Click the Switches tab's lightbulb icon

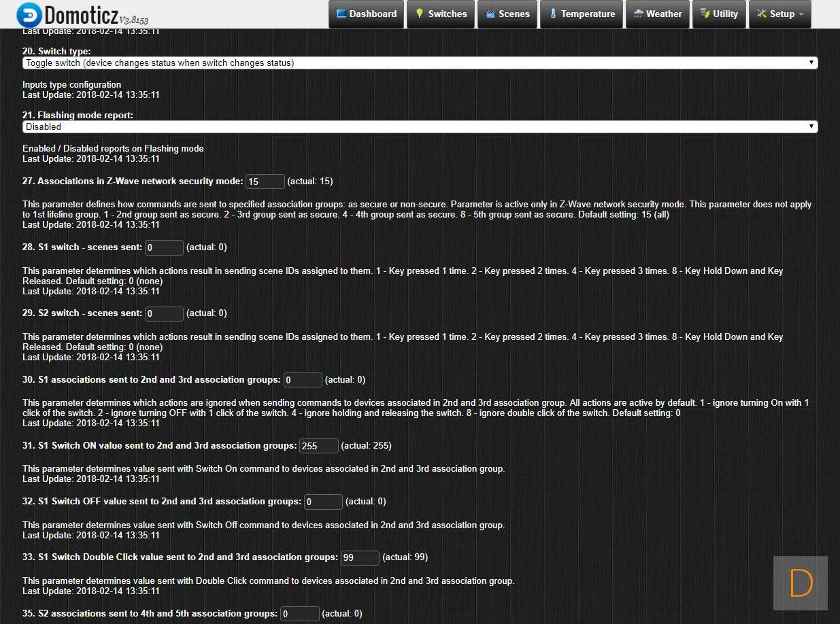pos(420,14)
